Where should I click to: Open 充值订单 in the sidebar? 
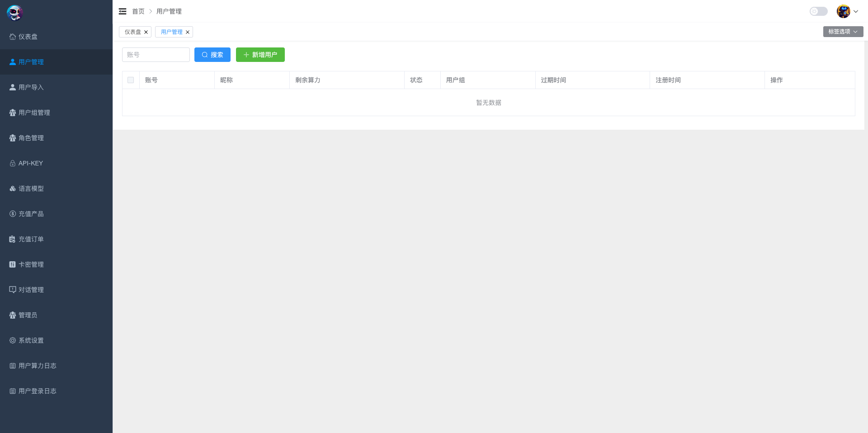56,239
